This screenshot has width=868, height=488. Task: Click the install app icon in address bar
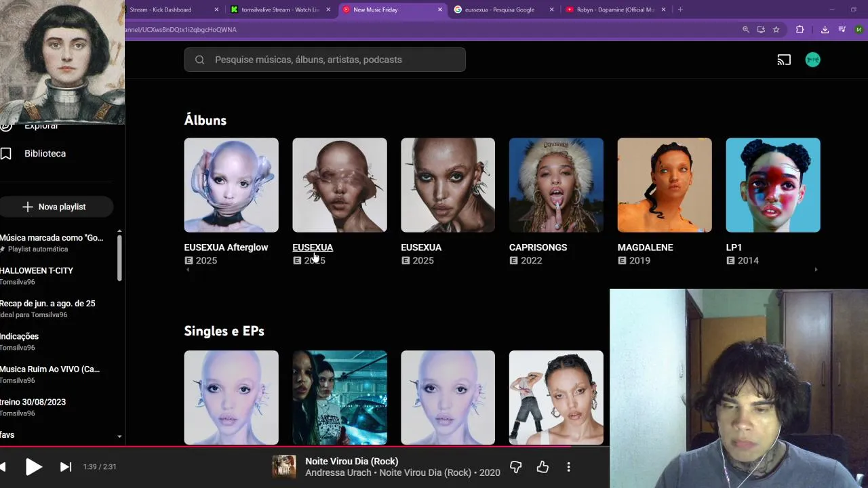[761, 30]
